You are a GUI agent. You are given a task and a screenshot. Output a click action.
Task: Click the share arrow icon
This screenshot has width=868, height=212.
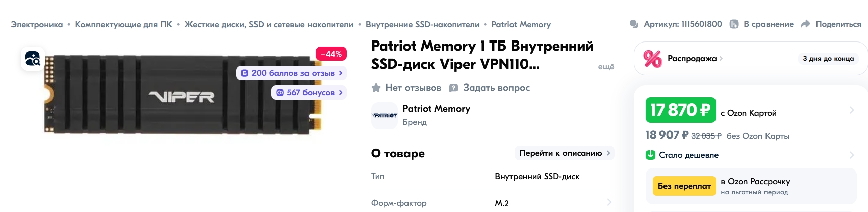click(x=806, y=24)
